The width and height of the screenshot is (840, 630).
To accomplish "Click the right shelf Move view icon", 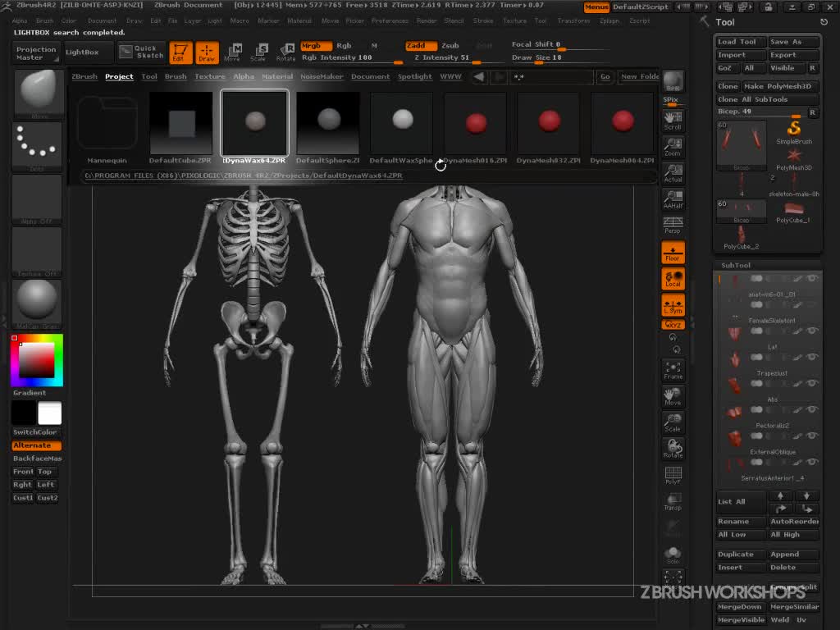I will point(673,397).
